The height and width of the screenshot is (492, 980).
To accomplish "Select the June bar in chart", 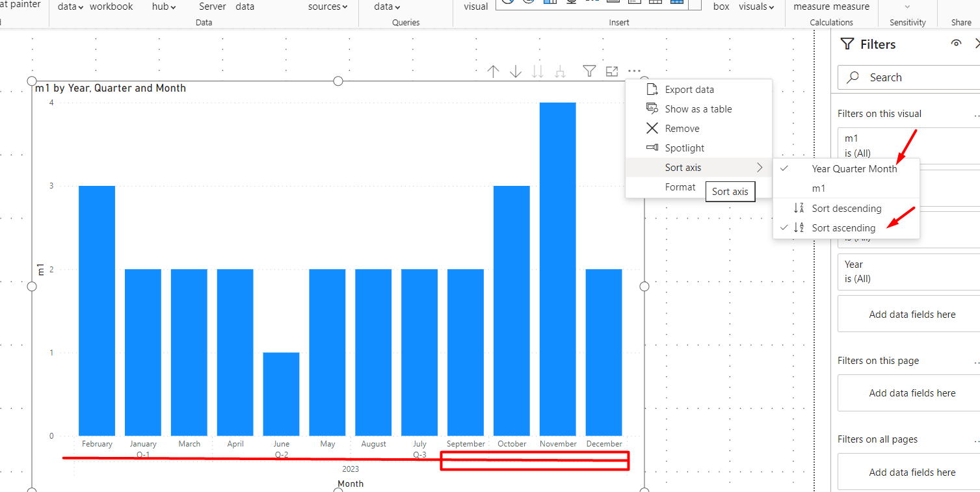I will [282, 394].
